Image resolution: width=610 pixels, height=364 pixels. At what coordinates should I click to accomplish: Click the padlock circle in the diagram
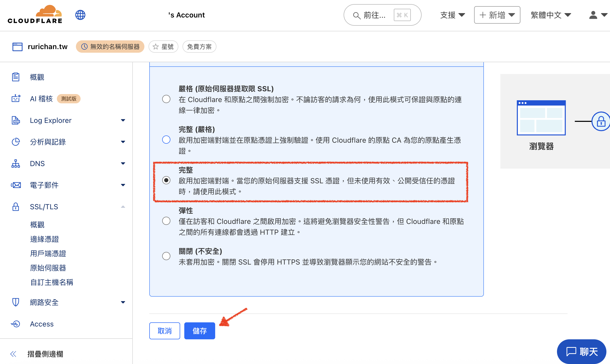tap(601, 121)
